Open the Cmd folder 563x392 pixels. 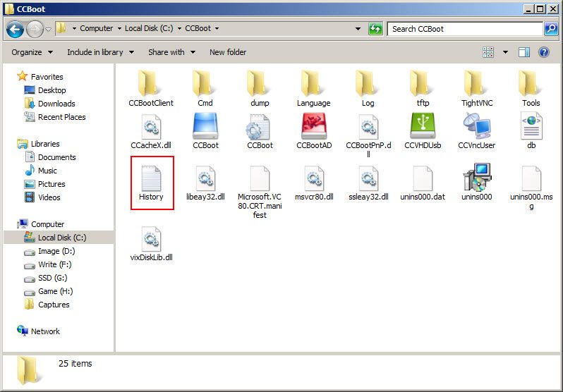click(205, 89)
